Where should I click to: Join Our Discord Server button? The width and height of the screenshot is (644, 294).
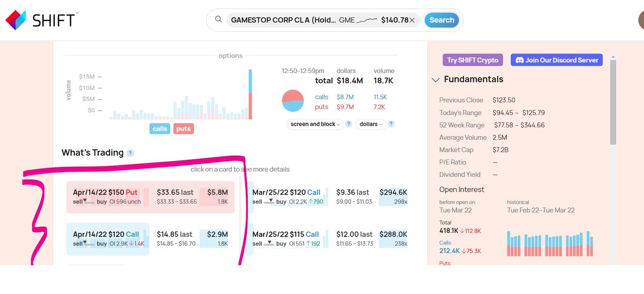tap(557, 60)
